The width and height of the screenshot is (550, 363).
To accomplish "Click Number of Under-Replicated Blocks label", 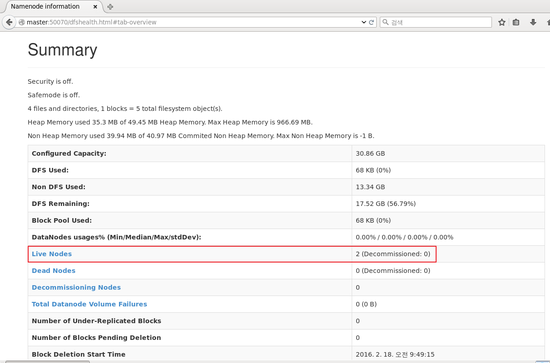I will 96,321.
